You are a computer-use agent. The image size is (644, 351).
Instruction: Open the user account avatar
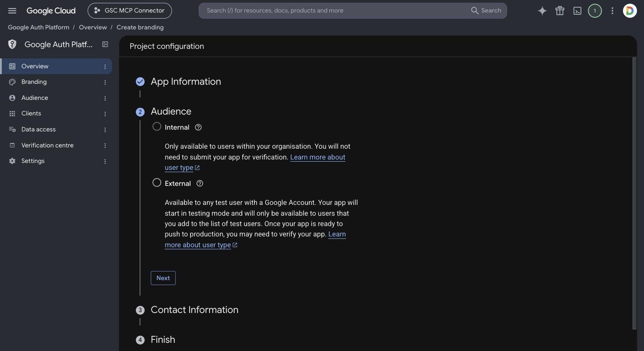coord(630,11)
